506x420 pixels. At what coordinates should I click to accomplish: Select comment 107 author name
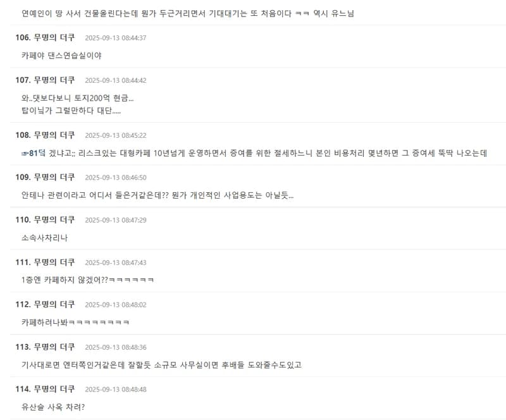54,80
